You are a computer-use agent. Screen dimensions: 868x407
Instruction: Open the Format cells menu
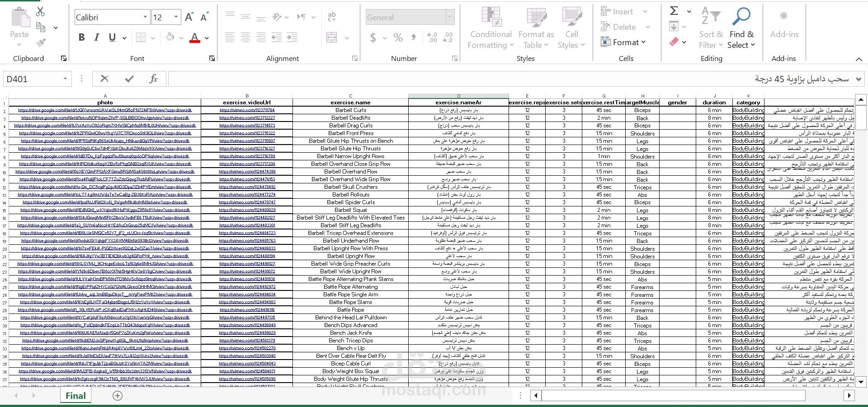click(623, 42)
